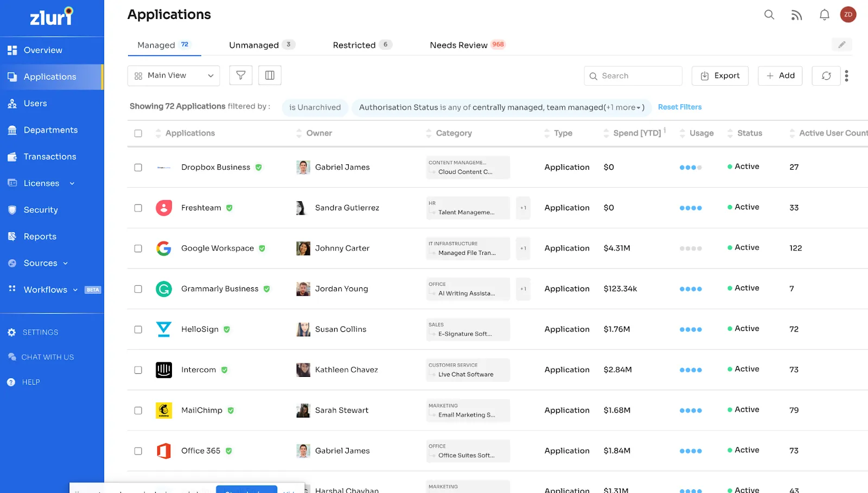This screenshot has height=493, width=868.
Task: Click the pencil edit icon near tabs
Action: (x=842, y=44)
